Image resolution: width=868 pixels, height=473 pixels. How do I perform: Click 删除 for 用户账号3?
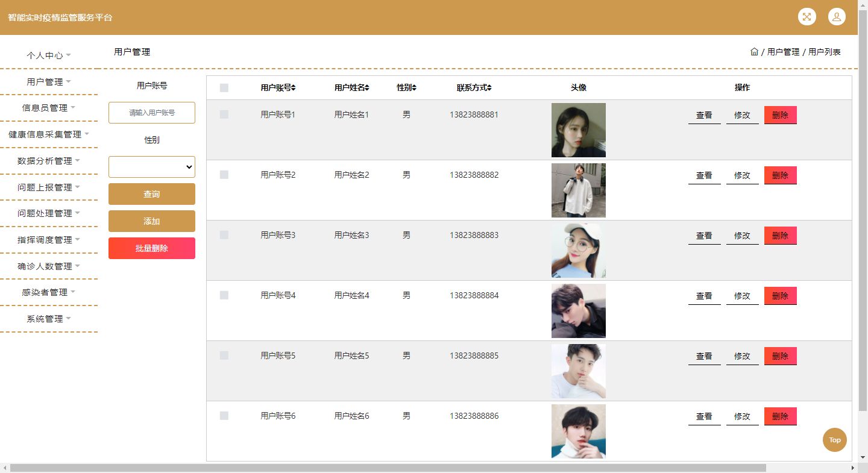(780, 236)
